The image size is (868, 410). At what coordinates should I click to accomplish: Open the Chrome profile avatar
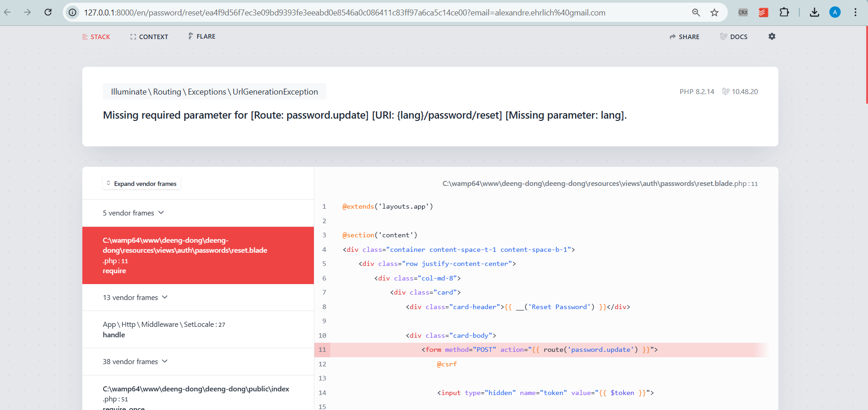point(835,12)
